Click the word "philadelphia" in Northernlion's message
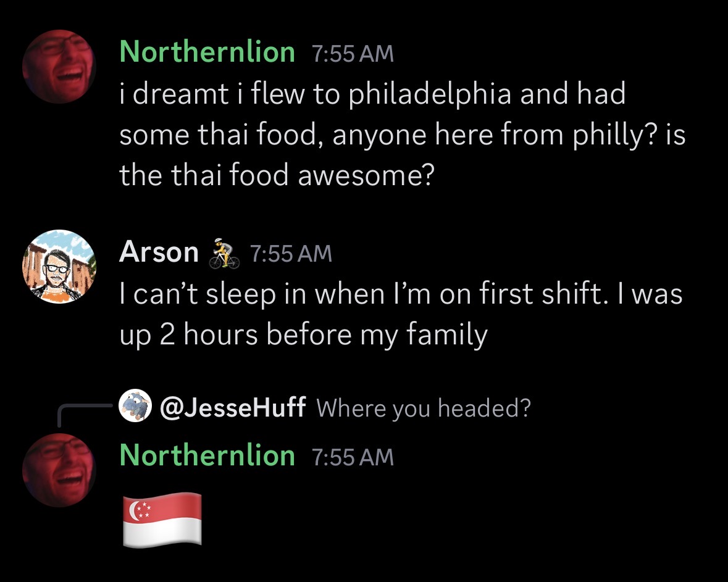The width and height of the screenshot is (728, 582). (425, 94)
